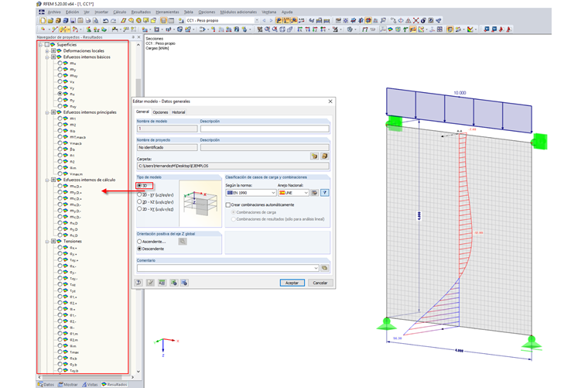The height and width of the screenshot is (388, 588).
Task: Collapse the Superficies tree node
Action: coord(41,45)
